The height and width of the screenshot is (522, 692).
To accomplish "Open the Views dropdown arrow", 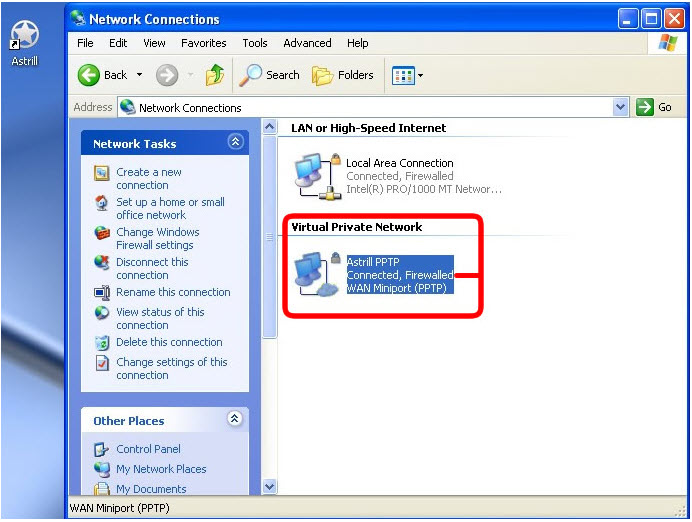I will pos(421,76).
